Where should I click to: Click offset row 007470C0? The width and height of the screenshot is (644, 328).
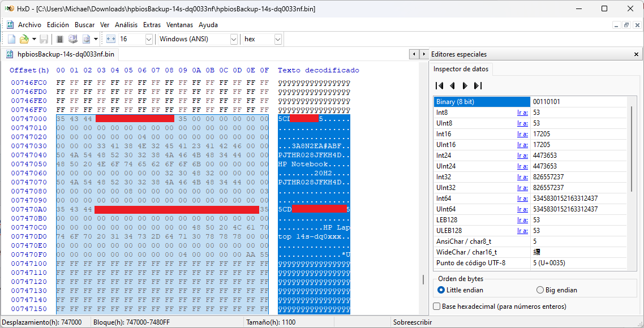pos(29,227)
